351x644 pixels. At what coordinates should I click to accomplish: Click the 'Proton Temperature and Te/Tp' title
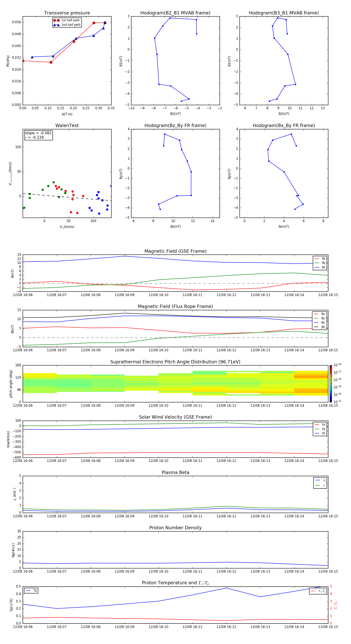click(175, 583)
